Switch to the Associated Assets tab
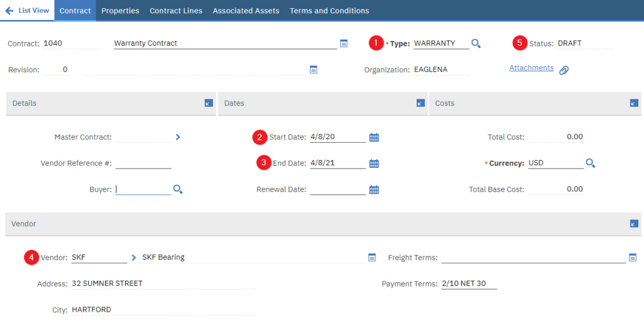Viewport: 644px width, 330px height. (246, 11)
